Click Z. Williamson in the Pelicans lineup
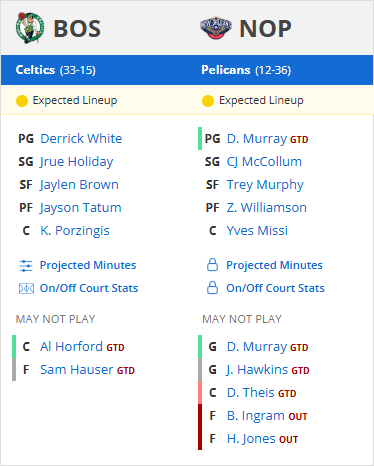Image resolution: width=374 pixels, height=466 pixels. 266,208
